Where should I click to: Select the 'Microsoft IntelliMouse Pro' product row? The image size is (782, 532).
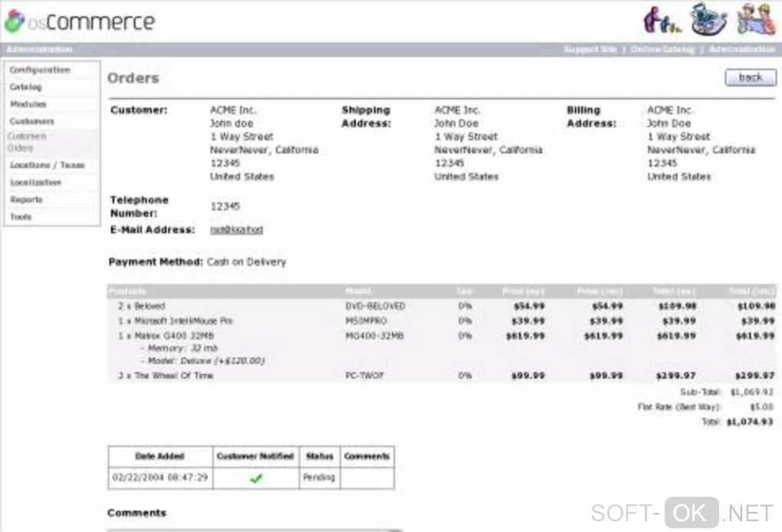point(442,321)
